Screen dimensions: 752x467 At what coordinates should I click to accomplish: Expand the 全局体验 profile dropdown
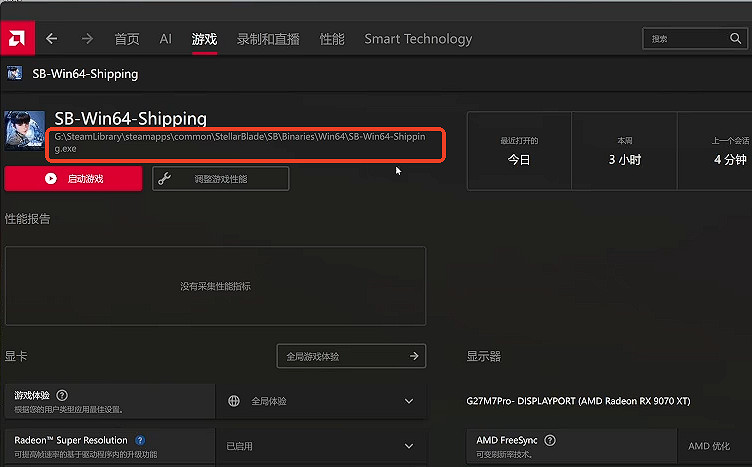click(321, 401)
